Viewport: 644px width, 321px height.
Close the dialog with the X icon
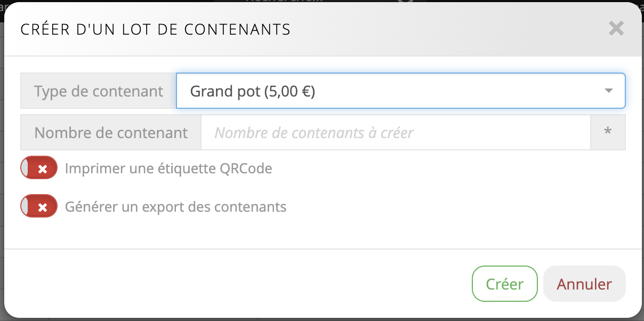616,29
